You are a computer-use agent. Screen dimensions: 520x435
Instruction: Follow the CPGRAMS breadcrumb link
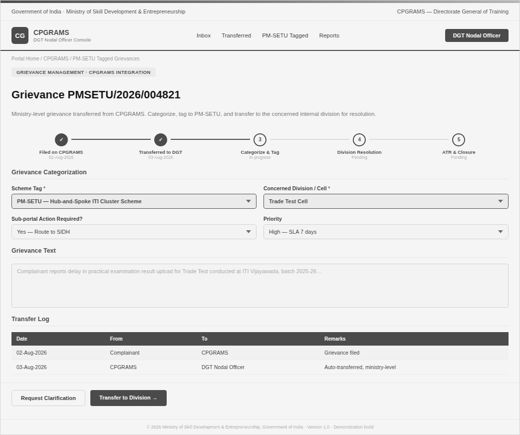tap(56, 58)
